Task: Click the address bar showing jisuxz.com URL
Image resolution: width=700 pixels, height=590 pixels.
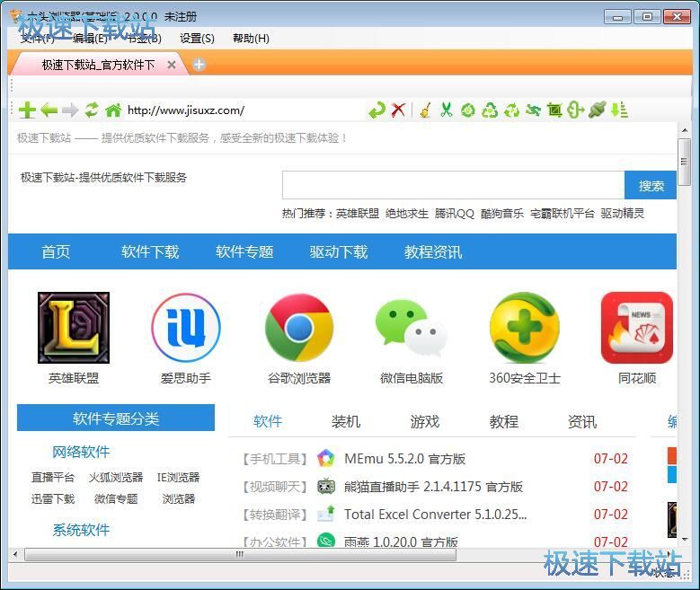Action: click(244, 110)
